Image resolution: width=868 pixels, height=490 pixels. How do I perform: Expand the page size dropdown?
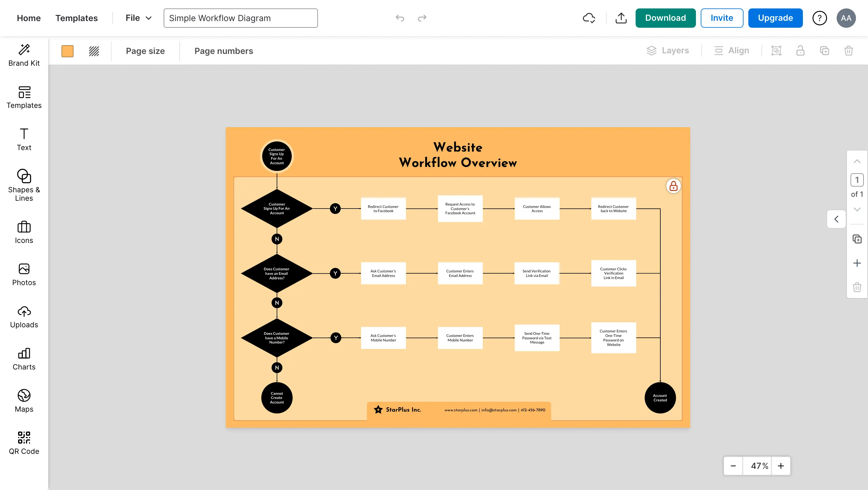[x=146, y=51]
